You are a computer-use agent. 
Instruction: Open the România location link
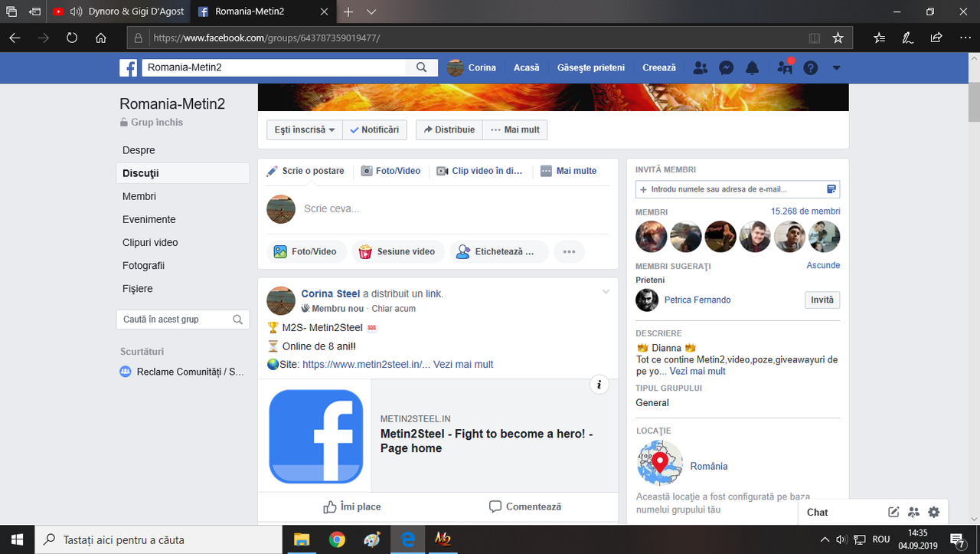[709, 466]
